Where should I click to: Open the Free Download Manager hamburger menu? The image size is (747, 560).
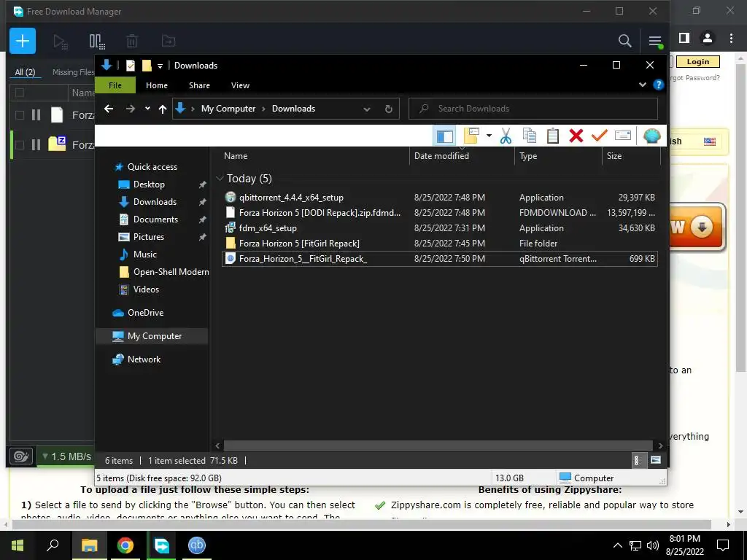pos(655,42)
